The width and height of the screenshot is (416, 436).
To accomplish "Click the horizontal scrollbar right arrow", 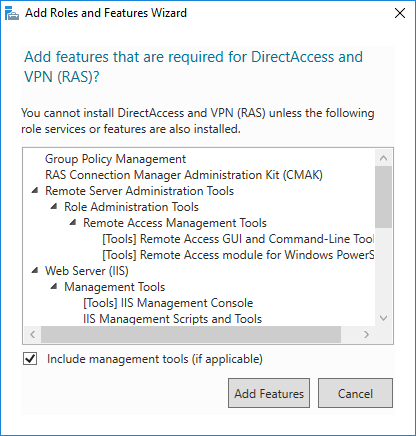I will [x=366, y=334].
